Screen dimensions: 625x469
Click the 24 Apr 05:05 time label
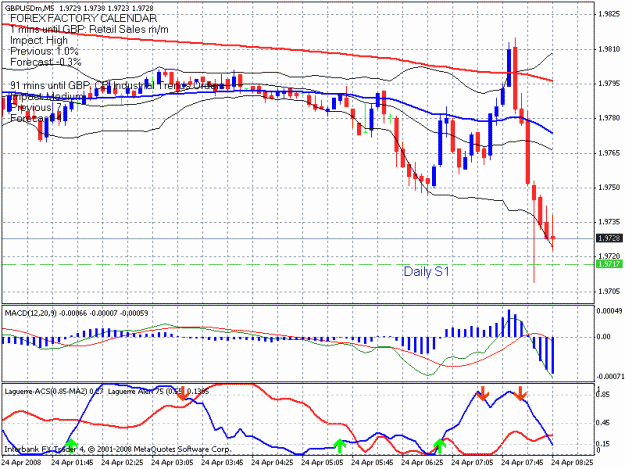[322, 462]
